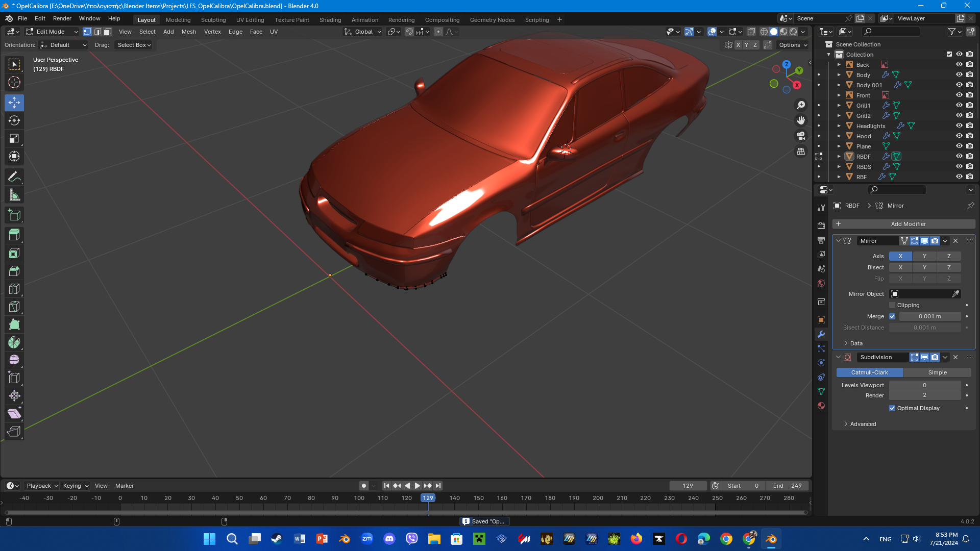Open Material properties tab icon
The image size is (980, 551).
821,406
